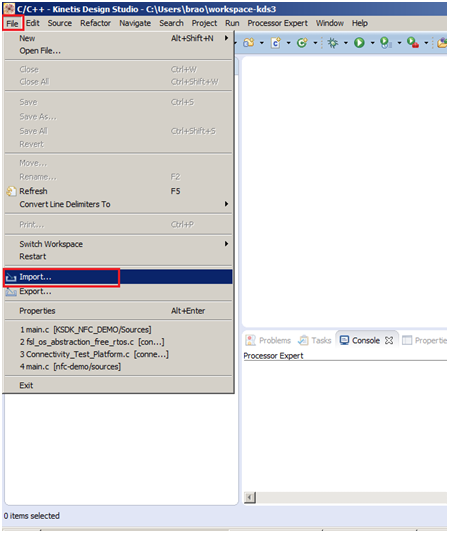Click the new C source file icon
This screenshot has height=533, width=449.
tap(276, 42)
